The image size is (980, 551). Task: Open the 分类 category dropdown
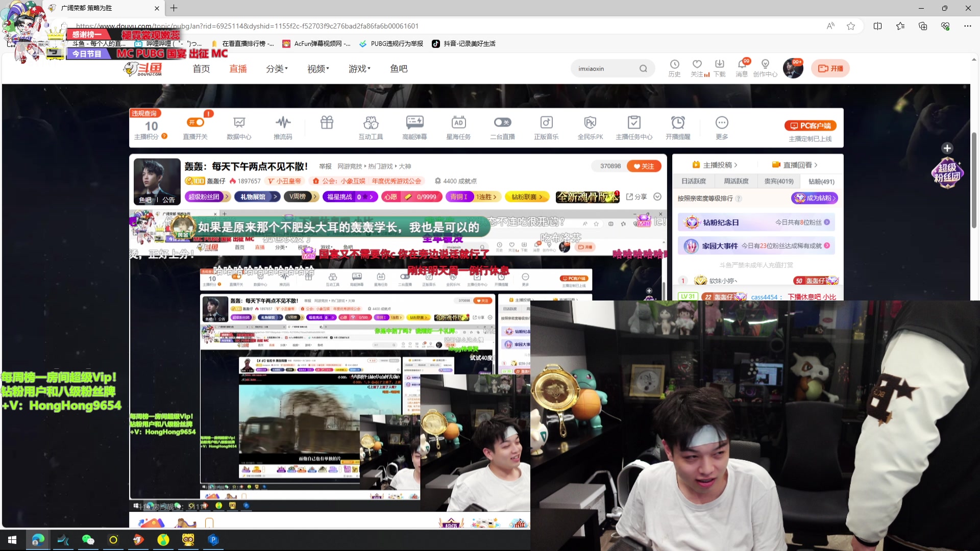tap(276, 68)
